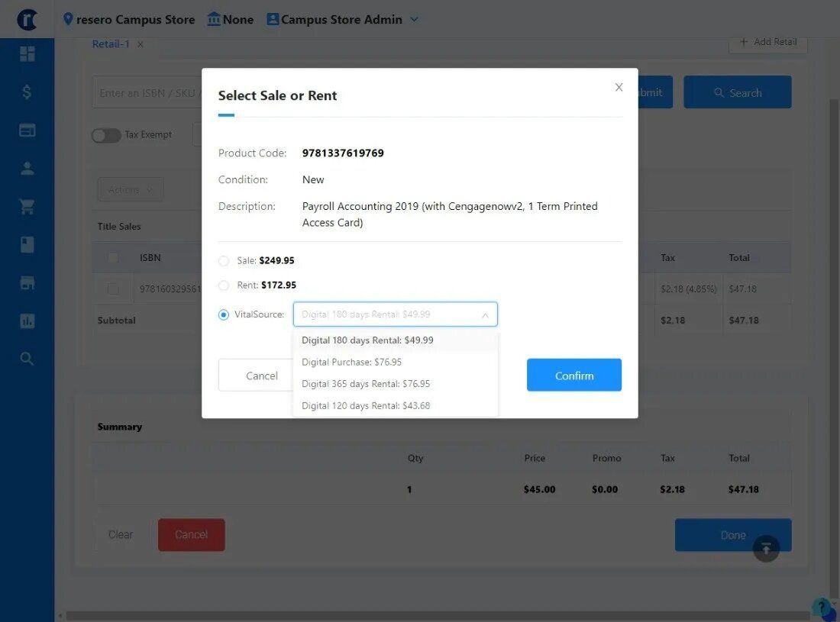Click the scroll-to-top circle button
The image size is (840, 622).
coord(766,549)
